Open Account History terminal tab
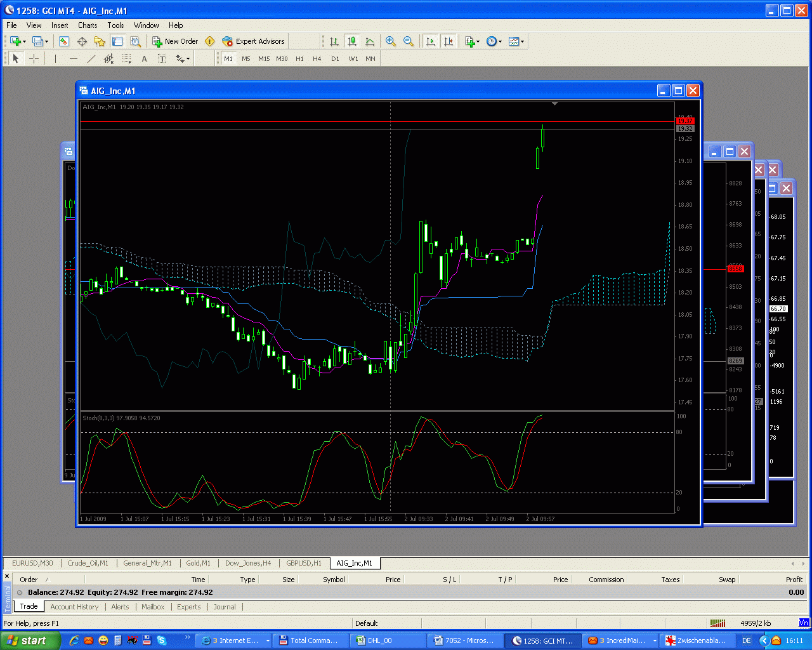The width and height of the screenshot is (812, 650). click(x=74, y=607)
